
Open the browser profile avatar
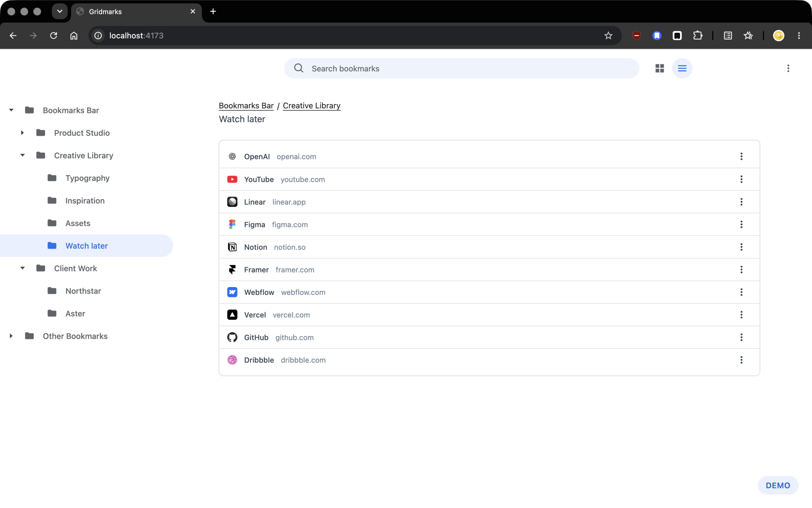(778, 36)
